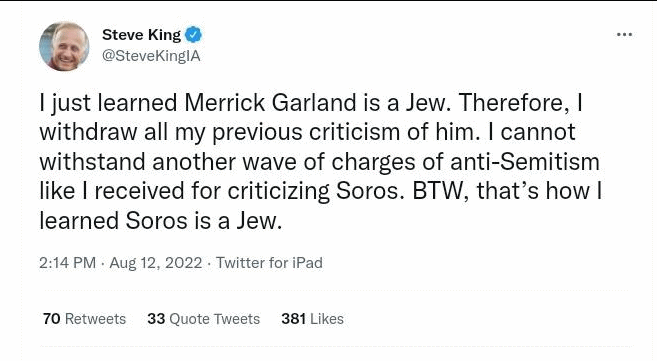Click the blue verified badge
The width and height of the screenshot is (657, 361).
193,35
